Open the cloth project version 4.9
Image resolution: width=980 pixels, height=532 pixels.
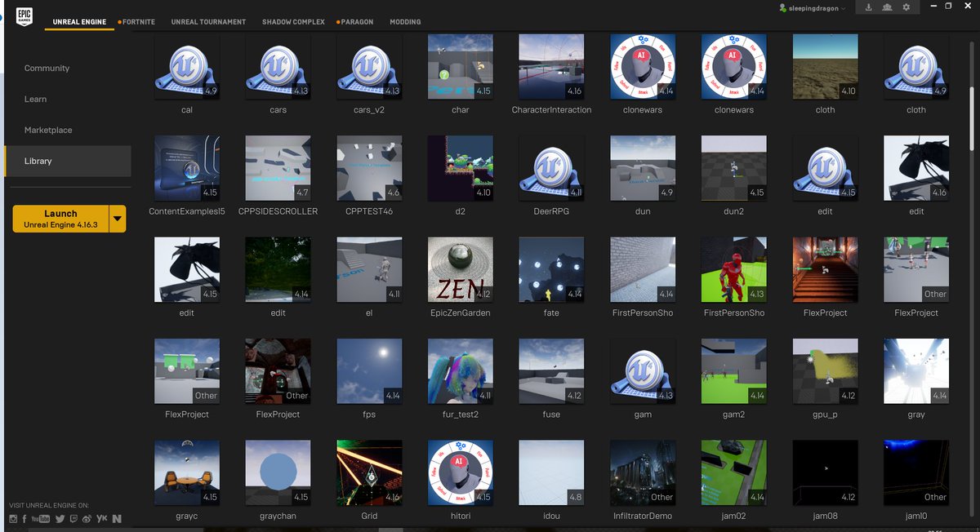click(x=916, y=67)
